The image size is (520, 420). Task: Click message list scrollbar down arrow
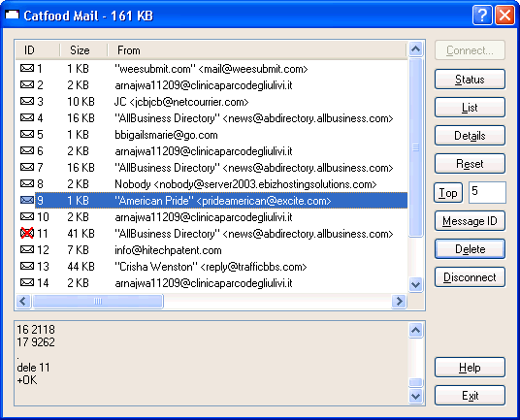415,285
